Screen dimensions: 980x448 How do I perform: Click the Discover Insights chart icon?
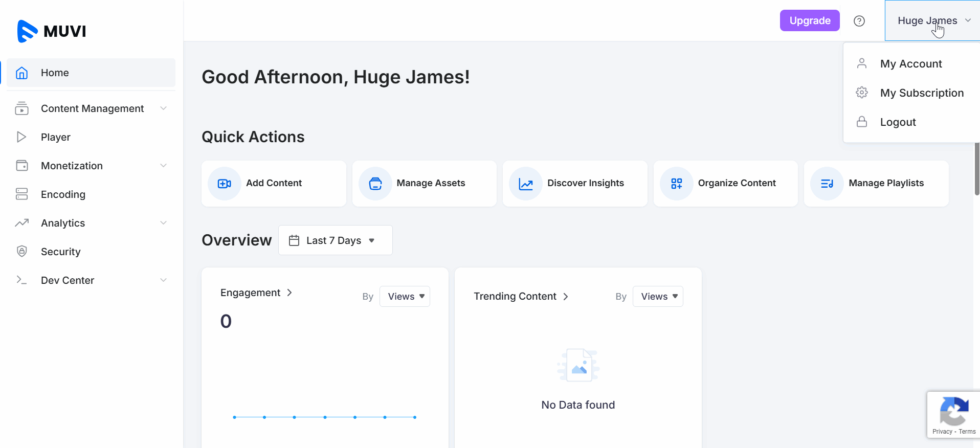(x=526, y=184)
